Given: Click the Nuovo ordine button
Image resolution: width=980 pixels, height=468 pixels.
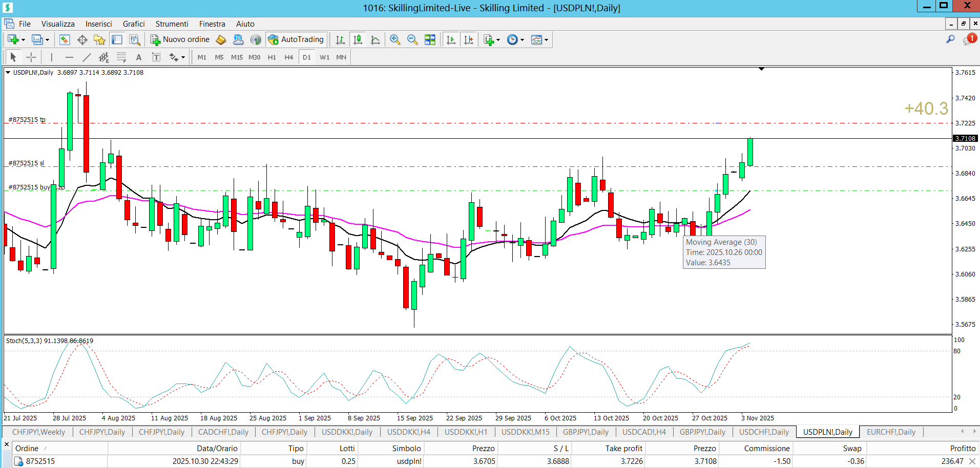Looking at the screenshot, I should [x=180, y=39].
